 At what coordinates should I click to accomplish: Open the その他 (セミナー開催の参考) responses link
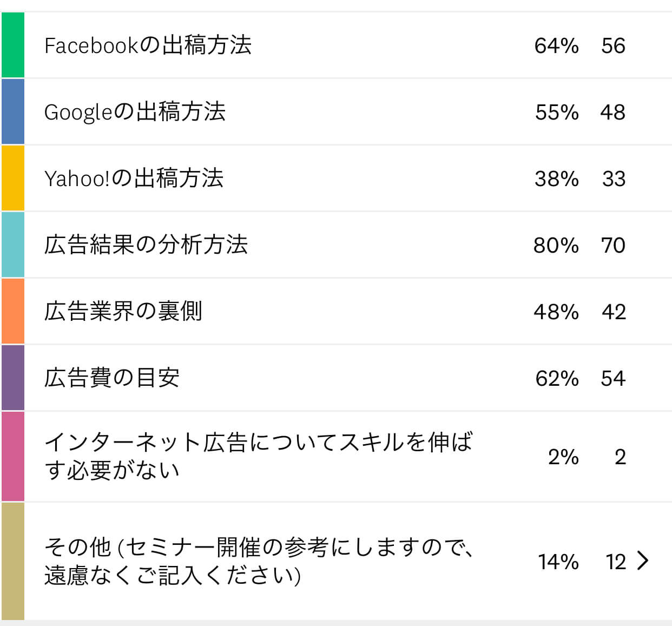(259, 561)
